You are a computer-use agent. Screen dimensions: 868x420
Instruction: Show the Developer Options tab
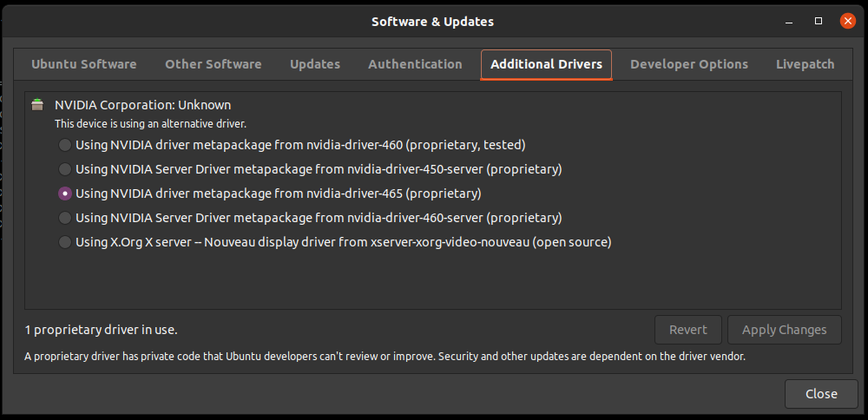pyautogui.click(x=688, y=64)
